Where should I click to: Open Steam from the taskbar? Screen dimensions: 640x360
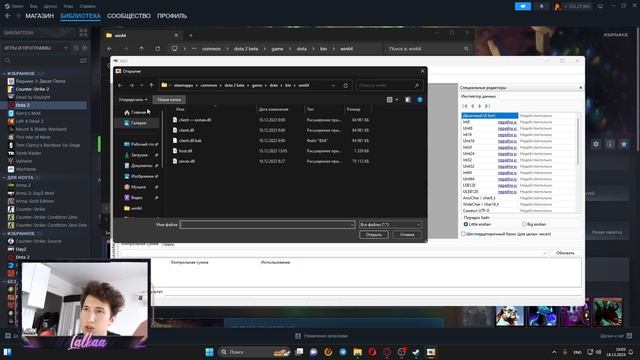(x=416, y=352)
